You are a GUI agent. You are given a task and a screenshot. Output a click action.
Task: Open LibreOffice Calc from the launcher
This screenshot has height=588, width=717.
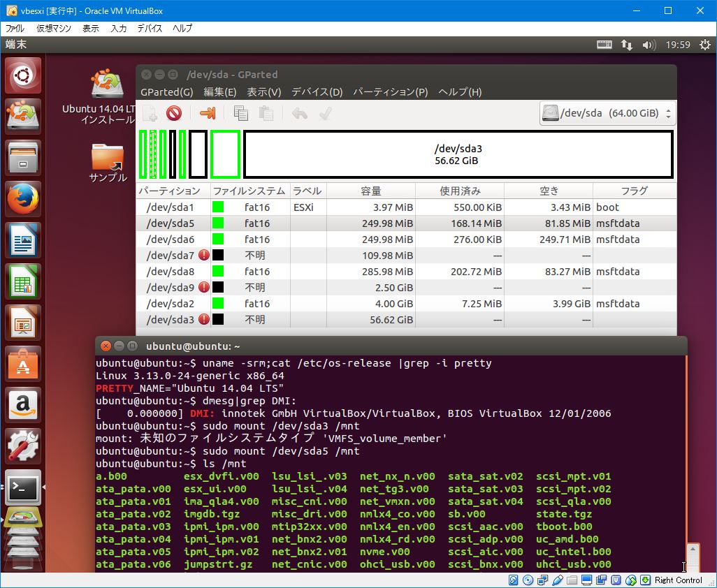coord(23,281)
